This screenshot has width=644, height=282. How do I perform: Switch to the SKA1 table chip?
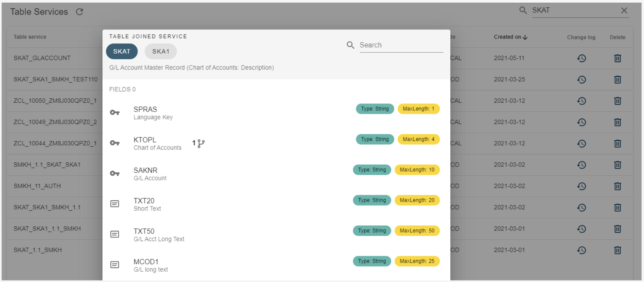pos(161,52)
